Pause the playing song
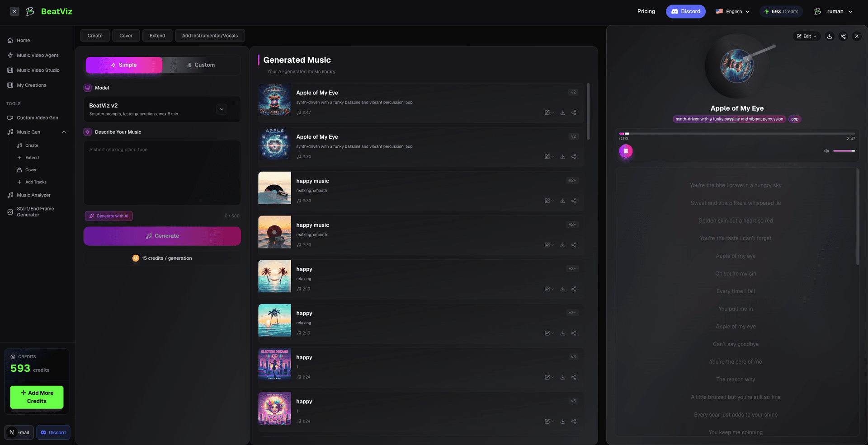868x445 pixels. [625, 151]
